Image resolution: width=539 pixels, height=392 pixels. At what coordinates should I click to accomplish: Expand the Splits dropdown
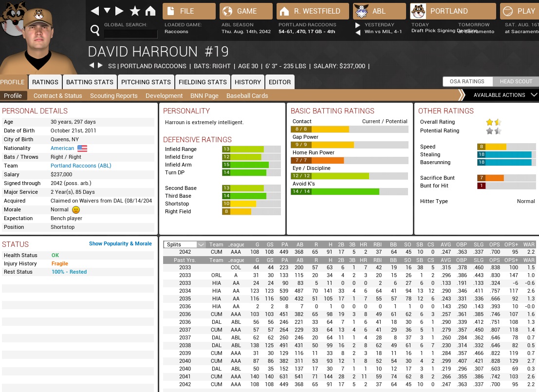(x=185, y=244)
